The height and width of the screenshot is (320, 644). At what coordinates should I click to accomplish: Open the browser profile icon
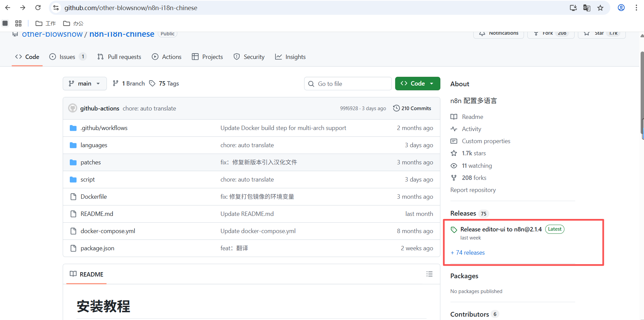click(x=621, y=8)
